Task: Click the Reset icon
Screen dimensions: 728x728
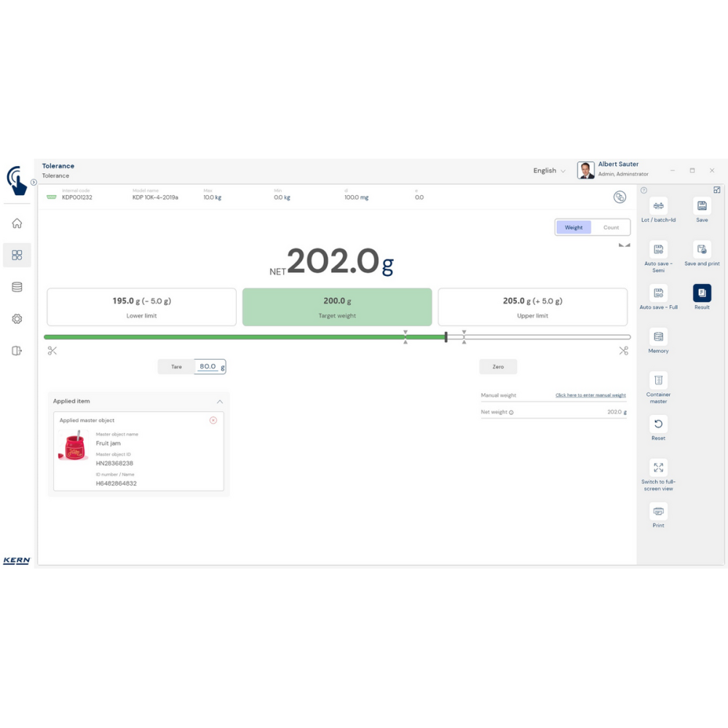Action: click(x=658, y=424)
